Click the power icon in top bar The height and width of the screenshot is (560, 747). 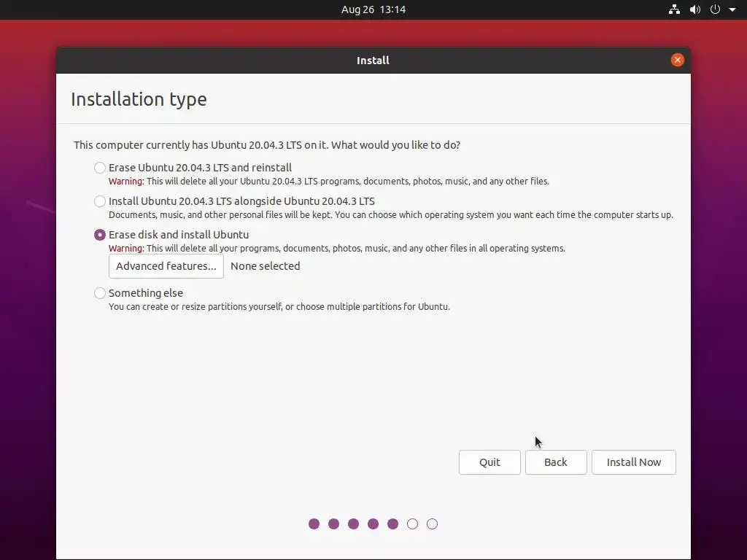(715, 9)
